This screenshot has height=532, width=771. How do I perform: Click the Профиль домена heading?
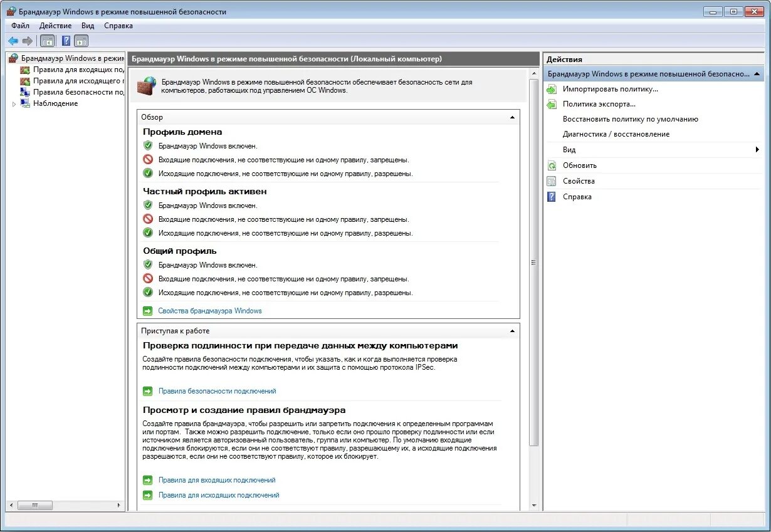(x=182, y=132)
